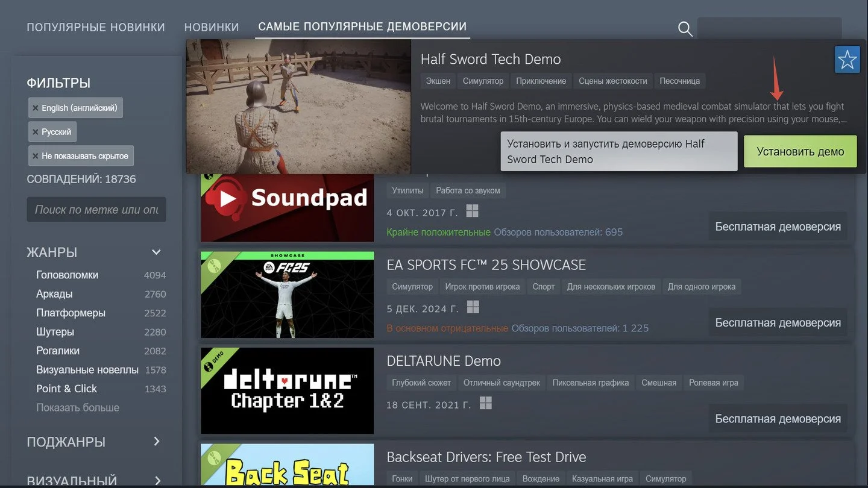Viewport: 868px width, 488px height.
Task: Click the Глубокий сюжет tag
Action: point(421,383)
